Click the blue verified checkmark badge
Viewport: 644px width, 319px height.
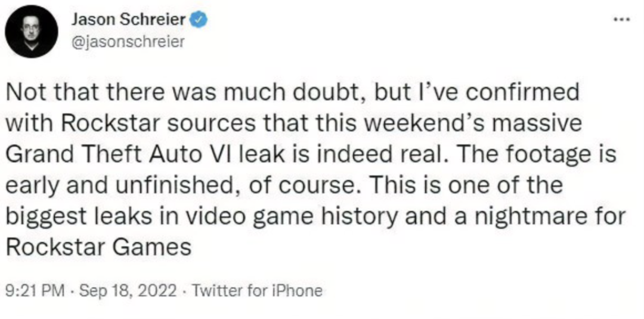click(200, 20)
